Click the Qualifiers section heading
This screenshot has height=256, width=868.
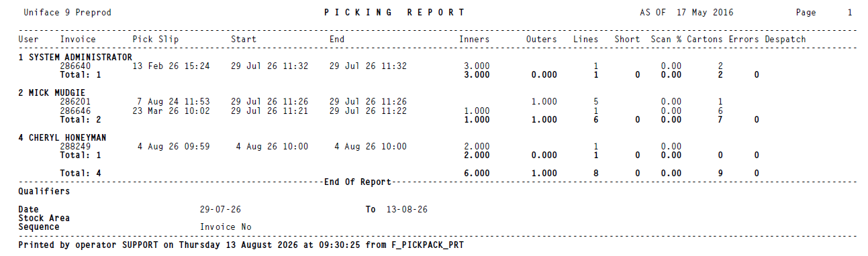tap(44, 192)
